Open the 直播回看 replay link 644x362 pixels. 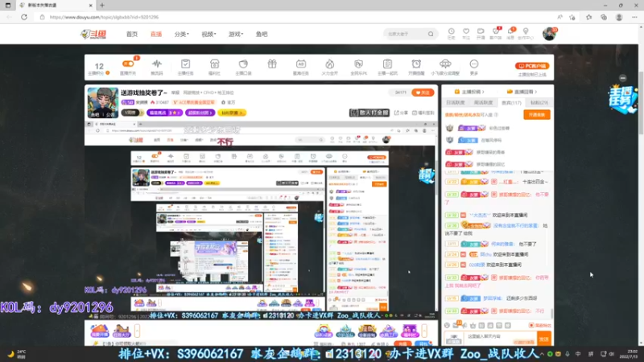(x=522, y=92)
